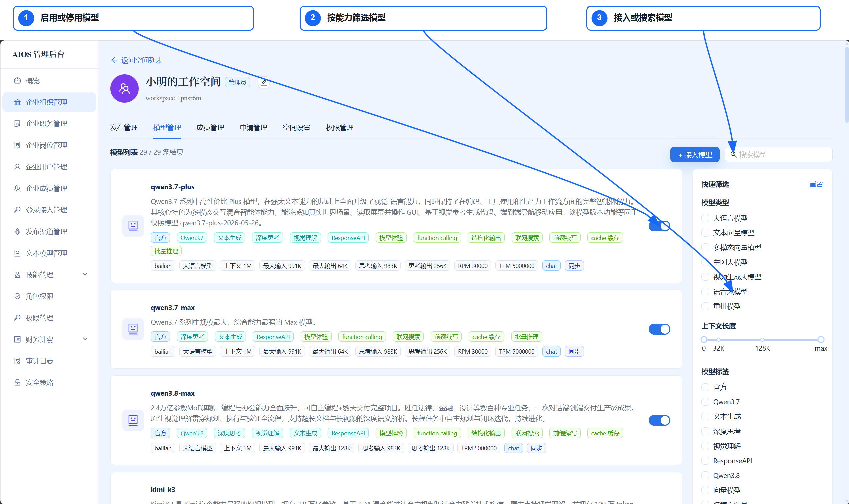Switch to the 权限管理 tab

340,128
